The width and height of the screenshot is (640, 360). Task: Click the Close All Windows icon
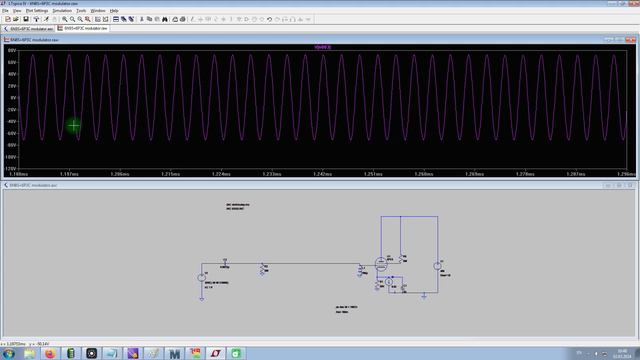[x=131, y=19]
